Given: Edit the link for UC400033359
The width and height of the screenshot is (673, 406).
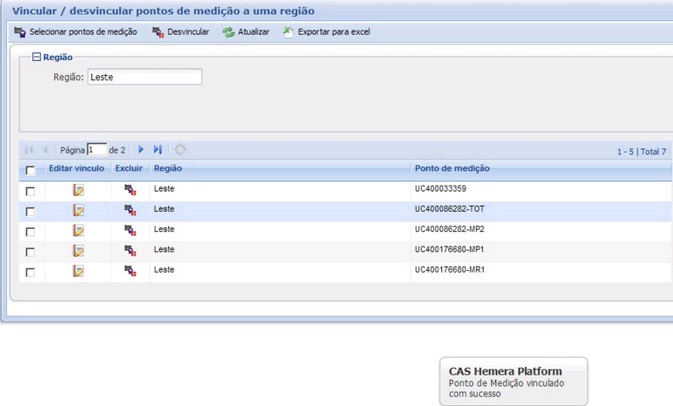Looking at the screenshot, I should click(x=78, y=190).
